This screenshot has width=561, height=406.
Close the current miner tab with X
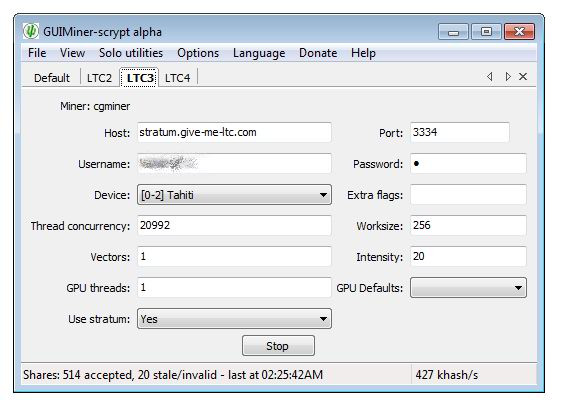523,77
